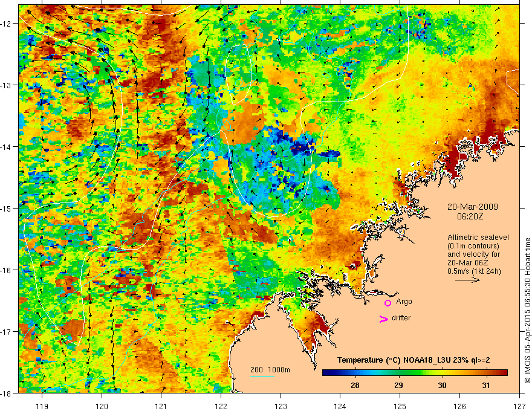Click the 29 value on temperature scale
The width and height of the screenshot is (532, 411).
[398, 386]
